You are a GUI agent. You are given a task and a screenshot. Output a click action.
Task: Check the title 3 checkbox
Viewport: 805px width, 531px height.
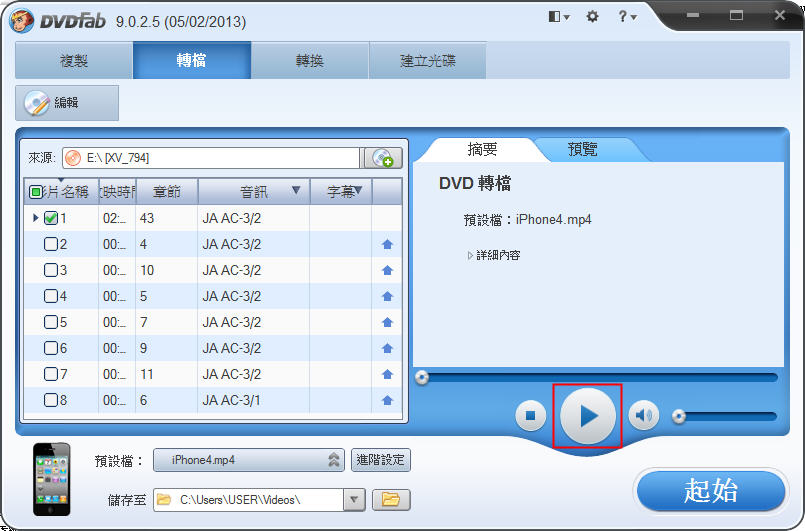pos(51,270)
